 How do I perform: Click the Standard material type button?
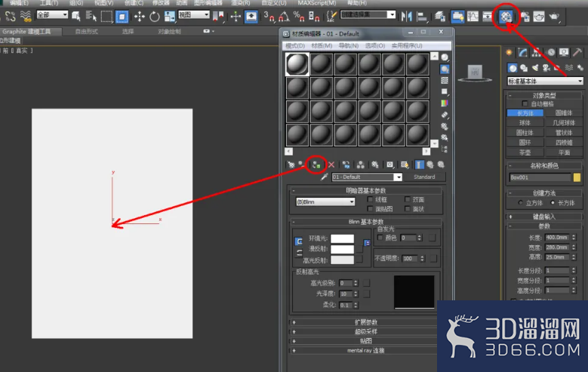click(424, 177)
